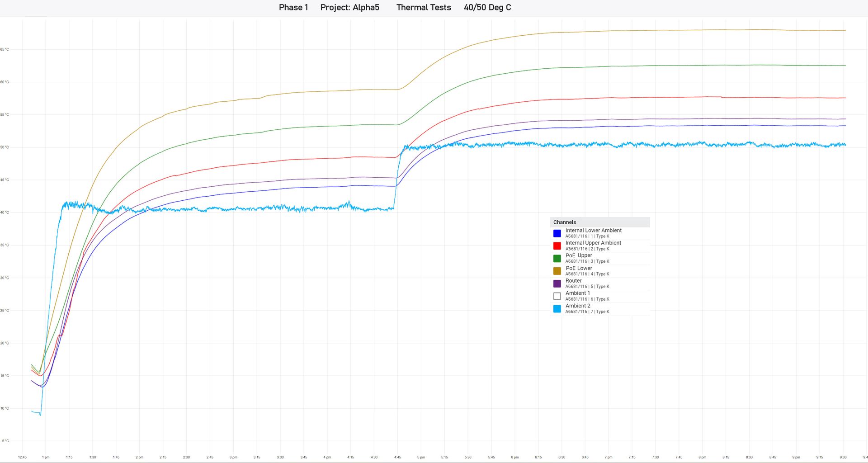Click "A6681/116 | 5 | Type K" under Router
868x463 pixels.
click(588, 286)
